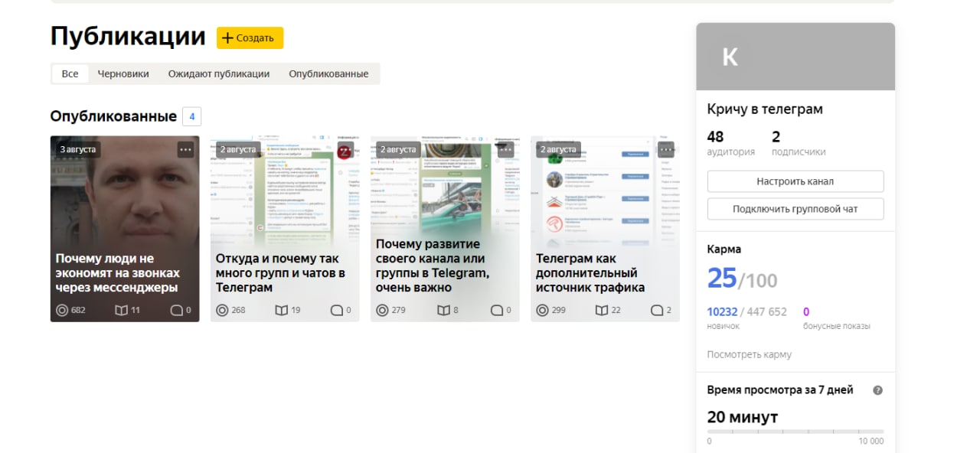980x453 pixels.
Task: Click views eye icon showing 268
Action: click(223, 310)
